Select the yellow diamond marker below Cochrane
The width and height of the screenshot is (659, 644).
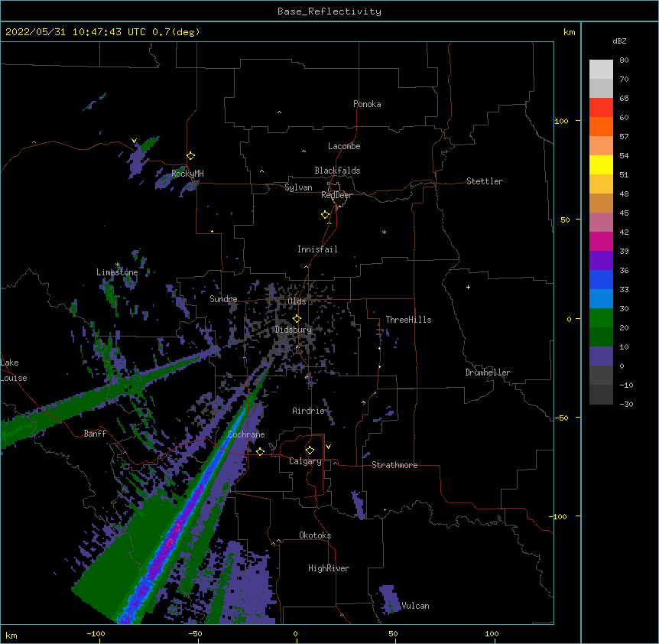pyautogui.click(x=260, y=452)
